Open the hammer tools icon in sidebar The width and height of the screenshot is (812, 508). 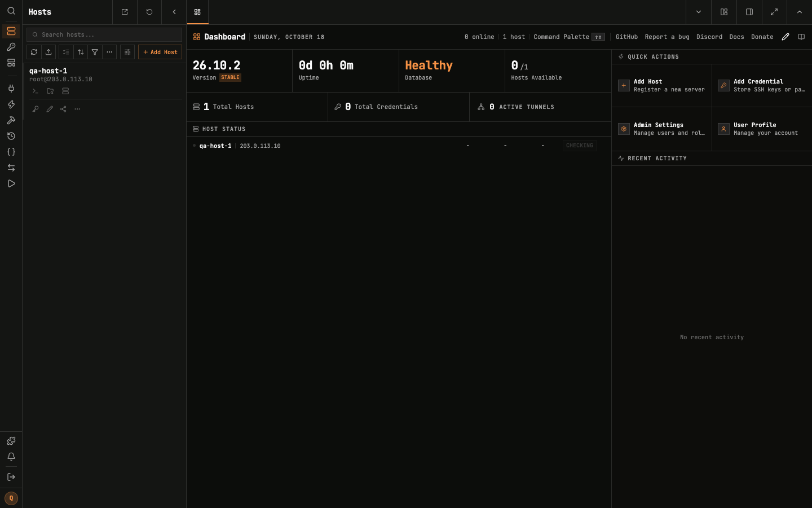pyautogui.click(x=11, y=120)
